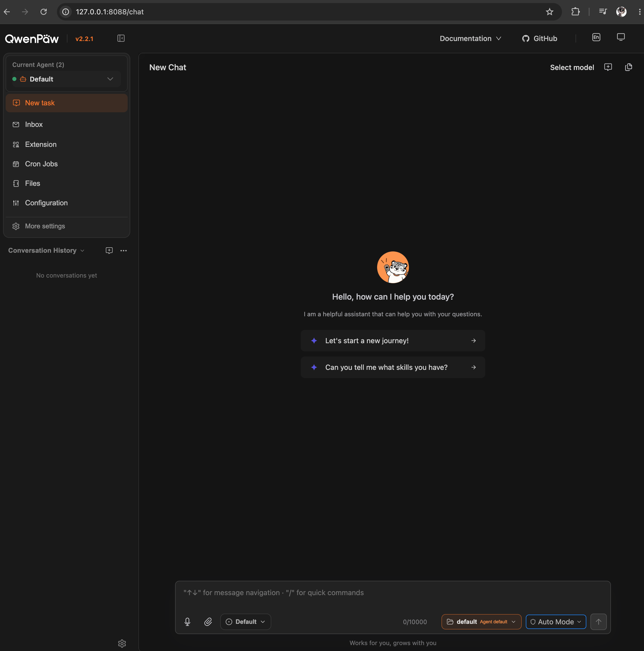Image resolution: width=644 pixels, height=651 pixels.
Task: Focus the chat message input field
Action: click(393, 593)
